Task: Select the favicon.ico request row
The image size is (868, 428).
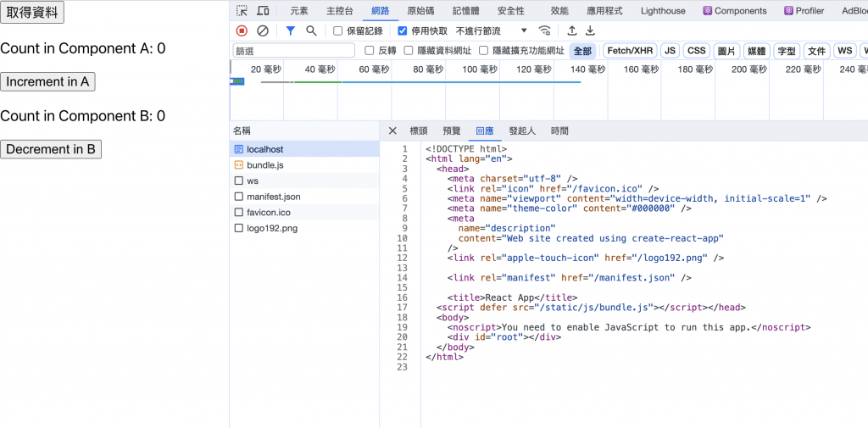Action: (304, 212)
